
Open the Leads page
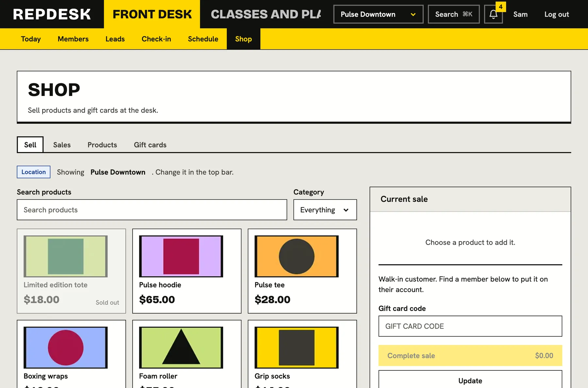(x=115, y=39)
